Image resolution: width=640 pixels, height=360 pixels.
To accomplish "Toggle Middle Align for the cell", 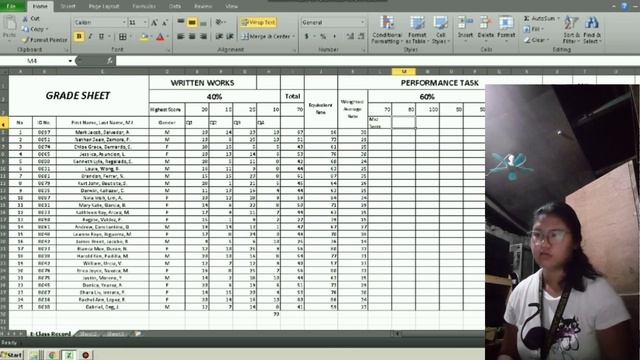I will [x=192, y=22].
